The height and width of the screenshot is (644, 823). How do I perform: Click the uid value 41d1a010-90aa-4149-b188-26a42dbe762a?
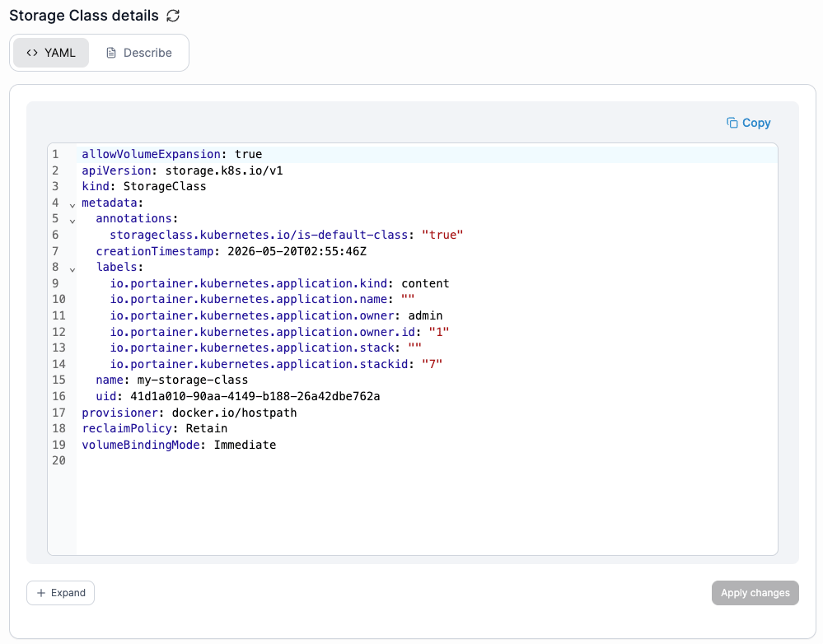click(255, 396)
